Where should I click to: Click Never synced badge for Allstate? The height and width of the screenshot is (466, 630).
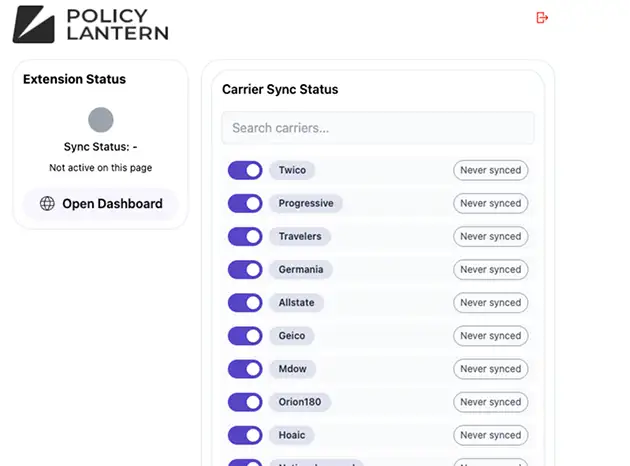(491, 303)
